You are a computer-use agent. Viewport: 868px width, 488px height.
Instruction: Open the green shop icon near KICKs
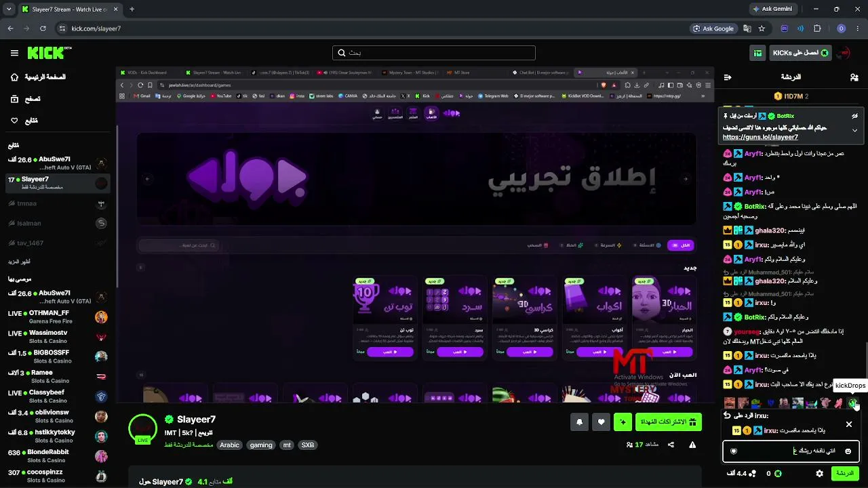pos(758,53)
